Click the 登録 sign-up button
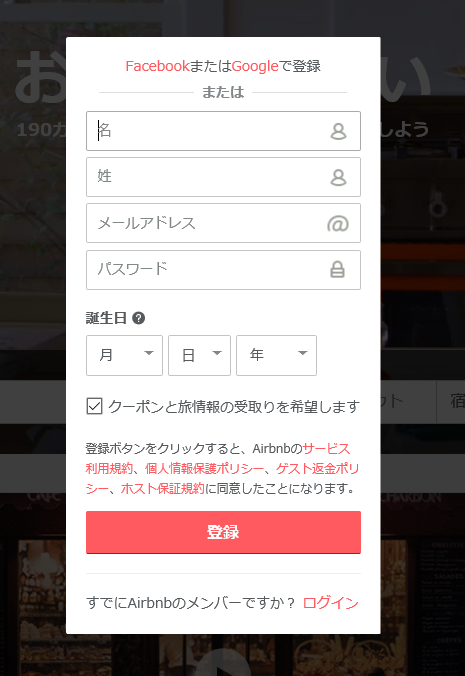 (223, 532)
